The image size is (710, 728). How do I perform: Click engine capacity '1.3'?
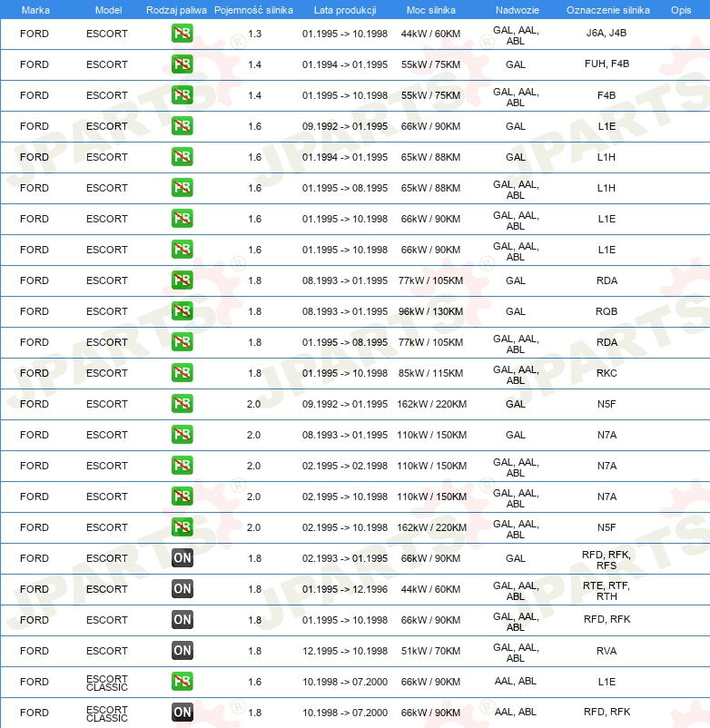254,34
